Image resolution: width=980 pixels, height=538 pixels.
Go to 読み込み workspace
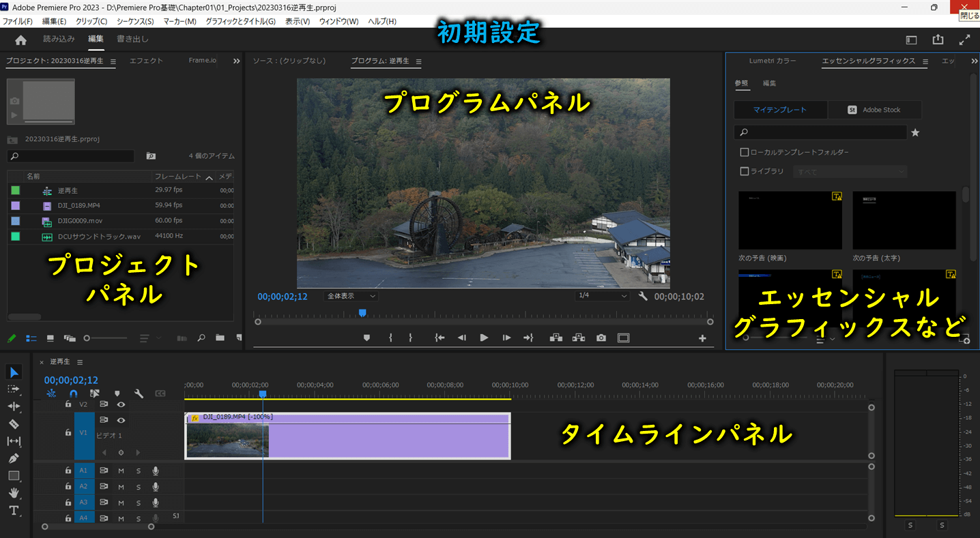[x=59, y=39]
